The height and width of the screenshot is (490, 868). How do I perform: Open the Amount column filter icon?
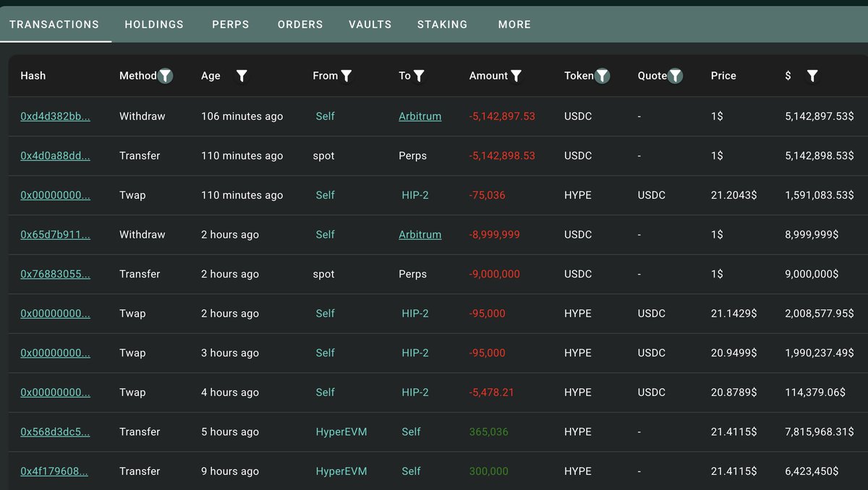pyautogui.click(x=516, y=76)
